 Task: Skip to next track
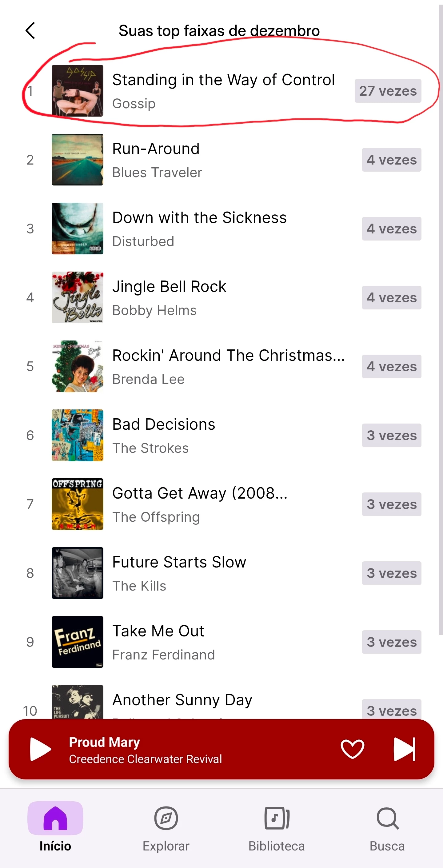(404, 749)
